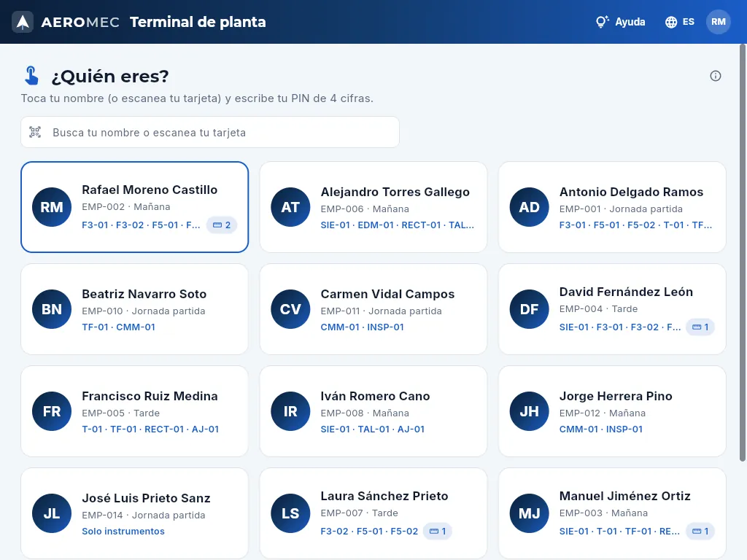Click the MJ avatar circle
This screenshot has width=747, height=560.
click(x=530, y=513)
